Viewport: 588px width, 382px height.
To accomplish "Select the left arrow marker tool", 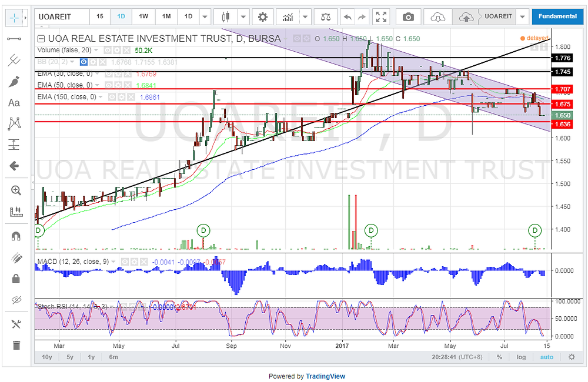I will click(14, 166).
